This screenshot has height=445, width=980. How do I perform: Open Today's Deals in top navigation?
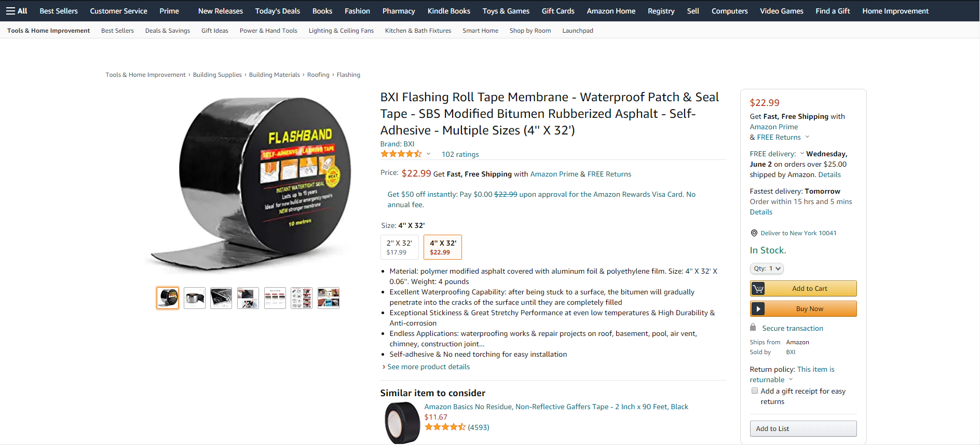[277, 11]
